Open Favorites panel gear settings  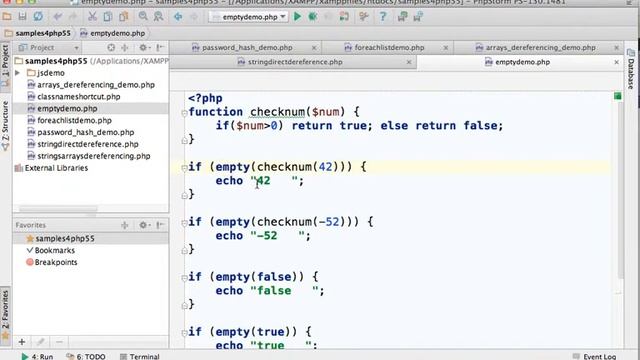144,225
